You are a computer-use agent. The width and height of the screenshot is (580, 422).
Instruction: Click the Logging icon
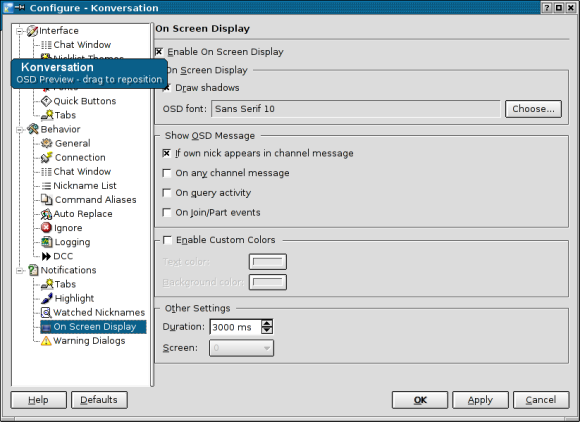pos(47,242)
